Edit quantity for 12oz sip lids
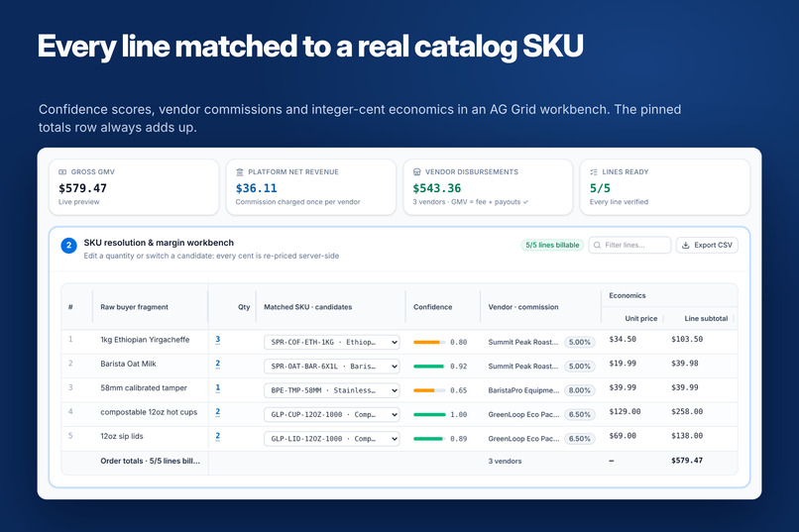 coord(217,436)
